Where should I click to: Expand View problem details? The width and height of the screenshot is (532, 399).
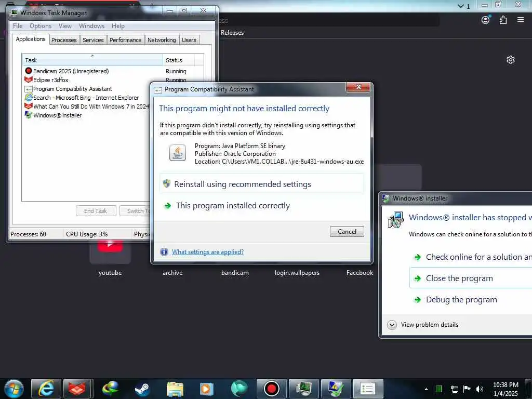(x=423, y=325)
